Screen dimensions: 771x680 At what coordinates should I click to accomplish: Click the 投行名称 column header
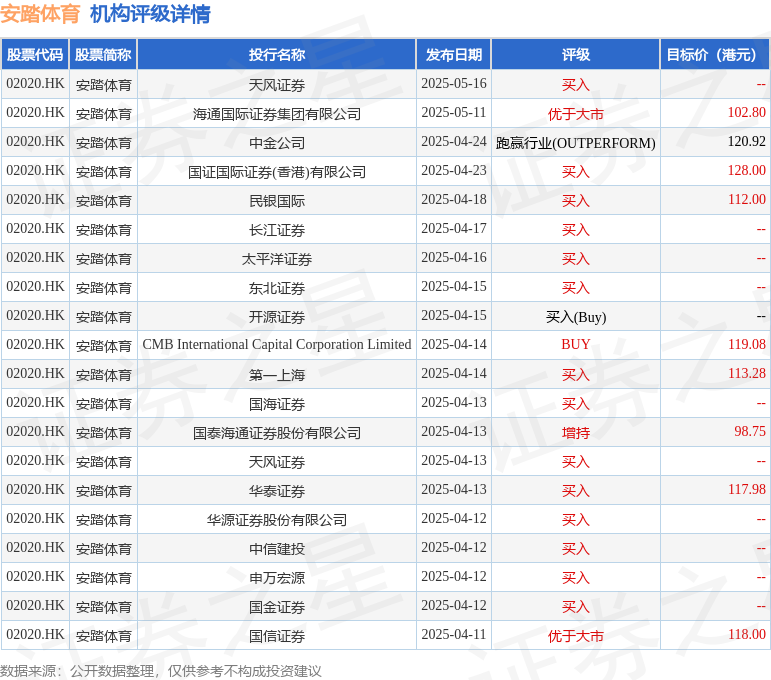click(x=277, y=54)
